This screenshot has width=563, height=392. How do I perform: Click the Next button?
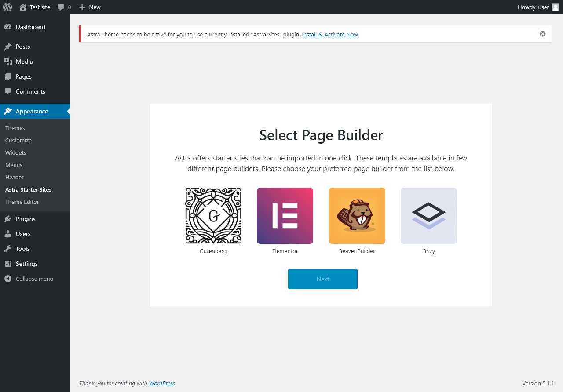click(323, 279)
